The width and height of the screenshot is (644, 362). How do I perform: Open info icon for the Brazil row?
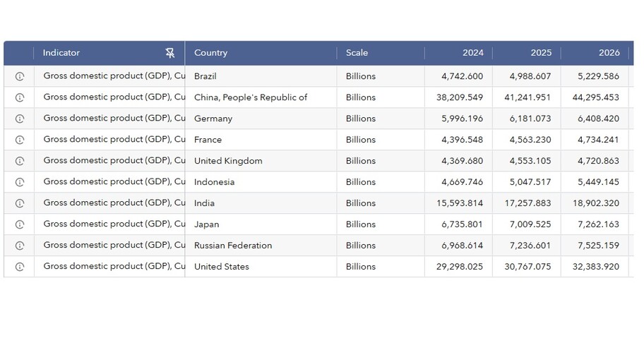point(20,76)
